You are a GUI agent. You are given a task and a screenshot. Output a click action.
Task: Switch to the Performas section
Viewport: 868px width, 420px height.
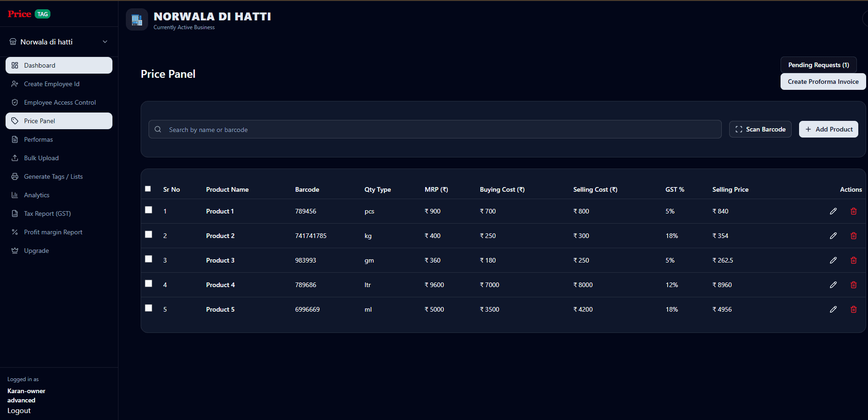[38, 139]
